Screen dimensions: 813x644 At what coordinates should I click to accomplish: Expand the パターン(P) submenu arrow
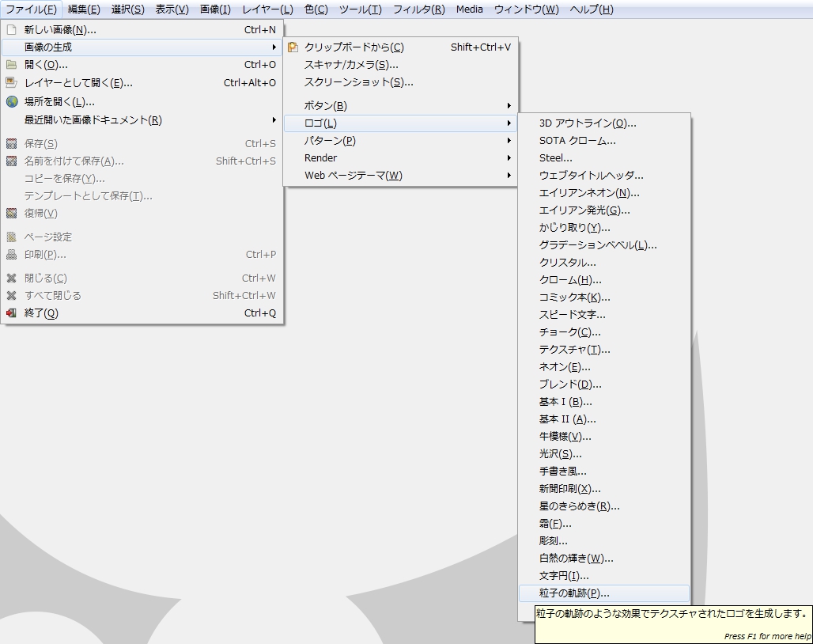point(509,141)
